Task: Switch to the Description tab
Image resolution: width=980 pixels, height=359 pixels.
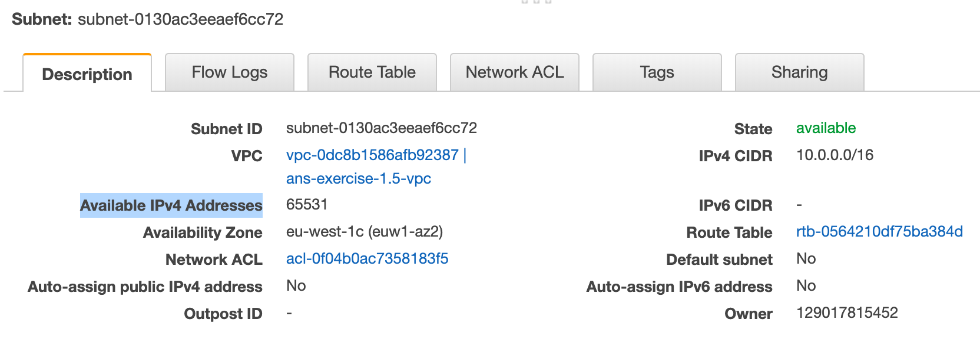Action: pos(87,73)
